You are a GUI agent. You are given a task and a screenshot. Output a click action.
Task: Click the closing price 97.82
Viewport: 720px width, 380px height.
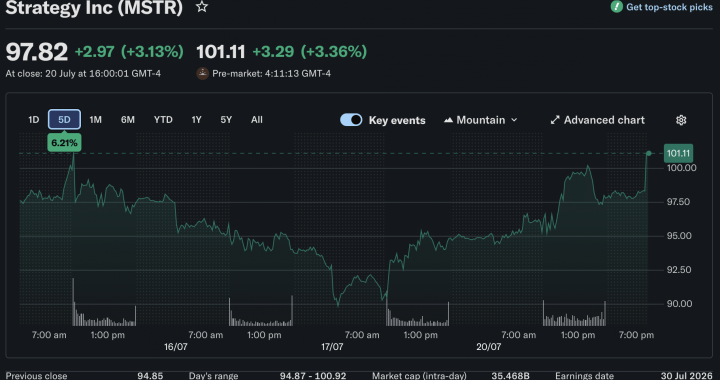coord(37,52)
